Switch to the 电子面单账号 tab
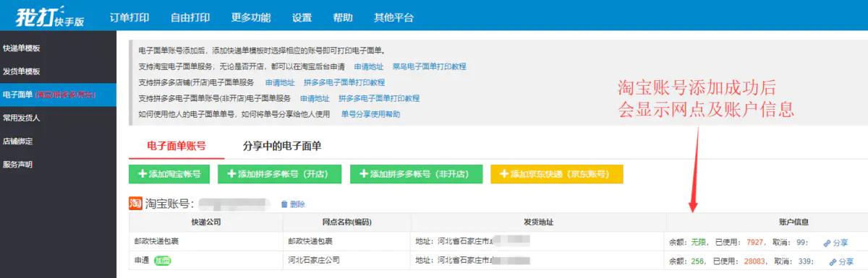 tap(176, 146)
